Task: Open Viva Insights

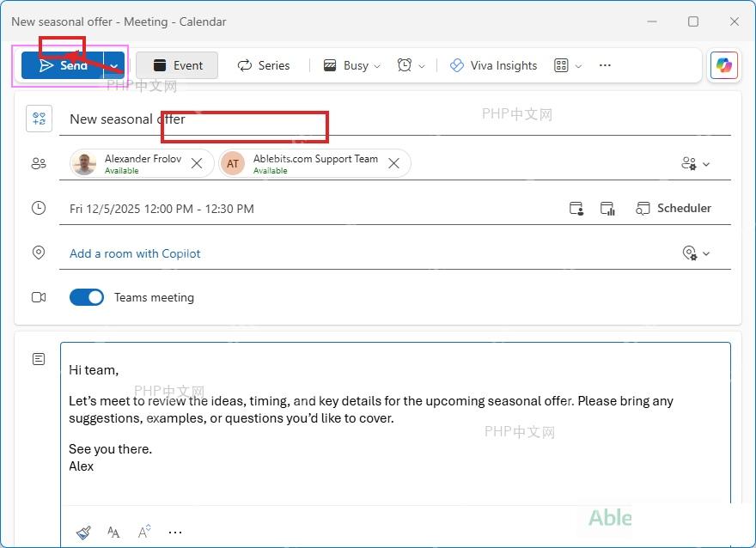Action: (493, 65)
